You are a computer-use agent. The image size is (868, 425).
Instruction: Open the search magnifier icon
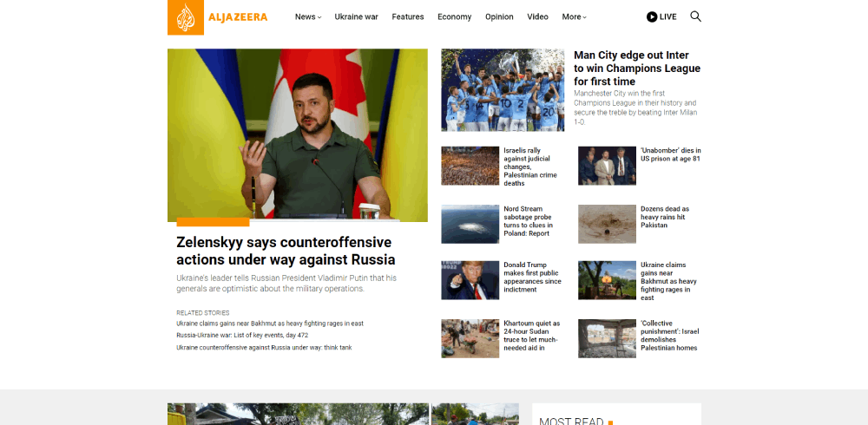695,16
